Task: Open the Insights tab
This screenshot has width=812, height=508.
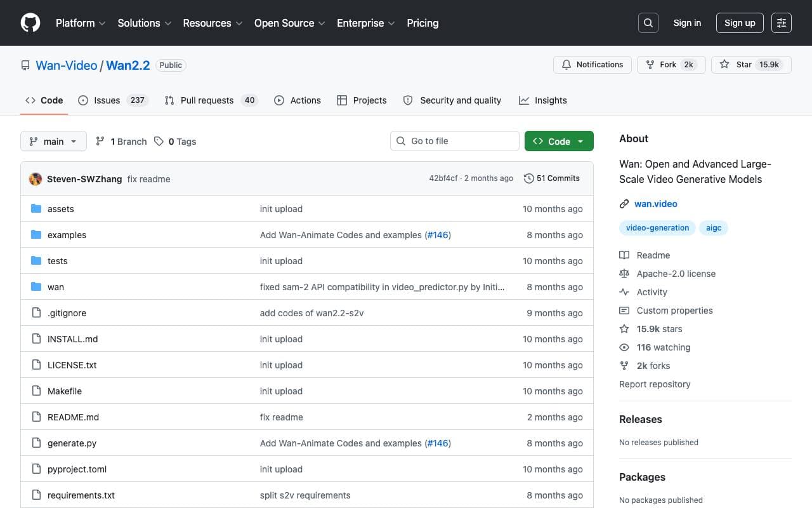Action: [543, 100]
